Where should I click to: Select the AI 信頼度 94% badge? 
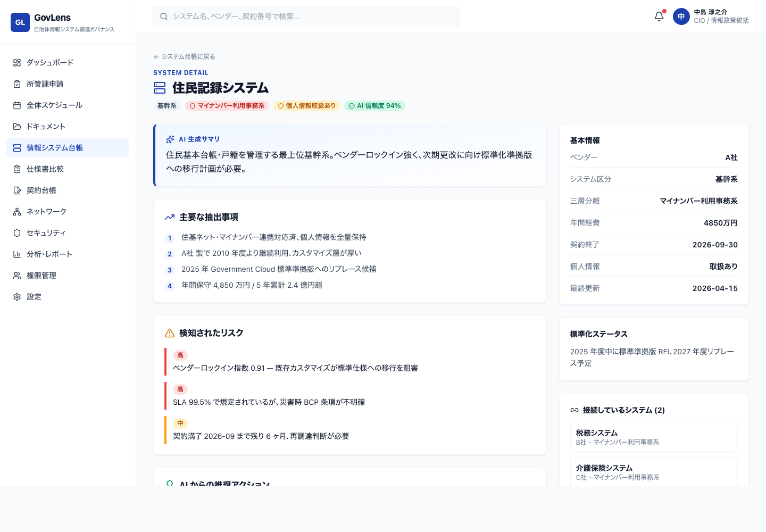click(374, 105)
